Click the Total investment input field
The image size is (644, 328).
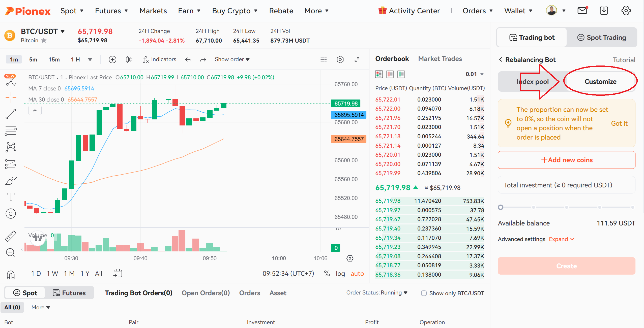point(566,185)
